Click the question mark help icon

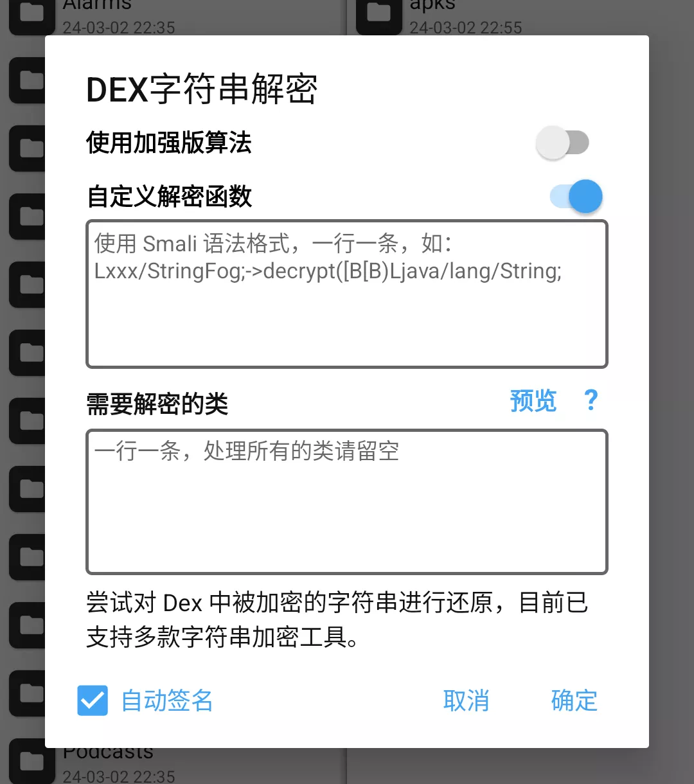tap(591, 400)
